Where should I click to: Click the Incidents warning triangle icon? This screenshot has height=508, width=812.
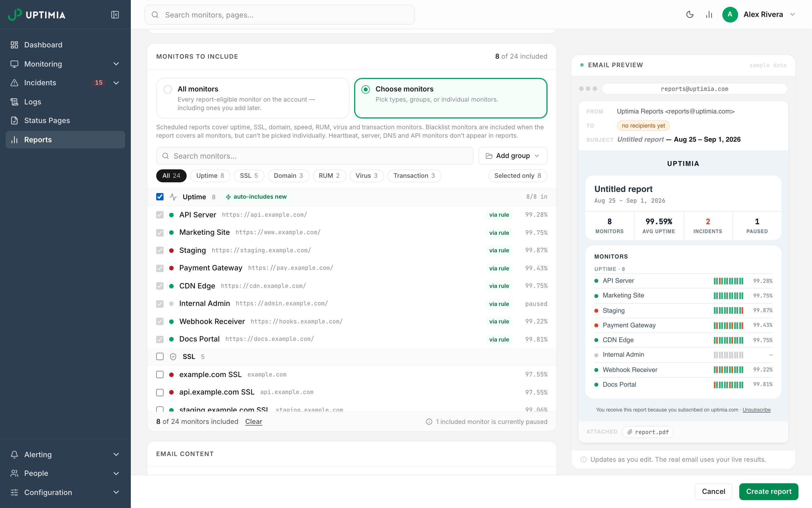pos(14,83)
